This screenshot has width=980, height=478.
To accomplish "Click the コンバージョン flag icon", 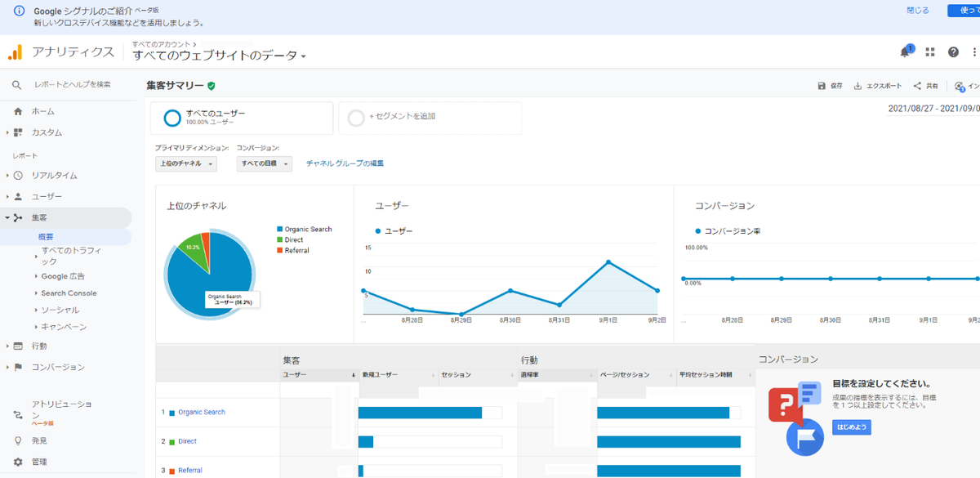I will click(x=18, y=368).
